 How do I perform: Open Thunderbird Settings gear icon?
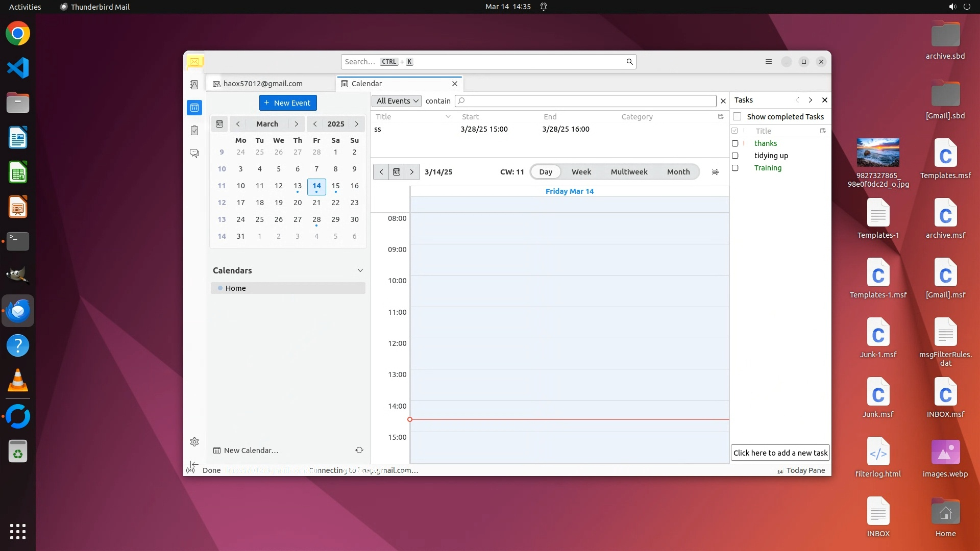click(194, 442)
